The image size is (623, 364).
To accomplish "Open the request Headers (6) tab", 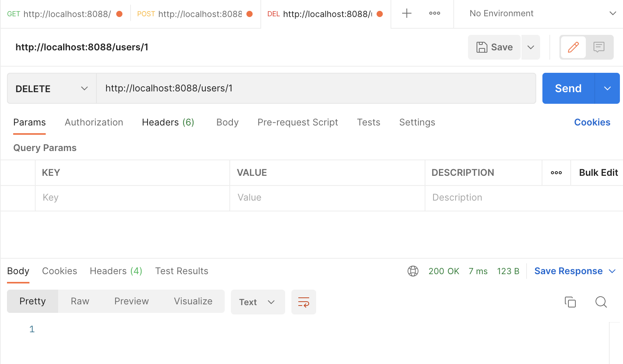I will (168, 122).
